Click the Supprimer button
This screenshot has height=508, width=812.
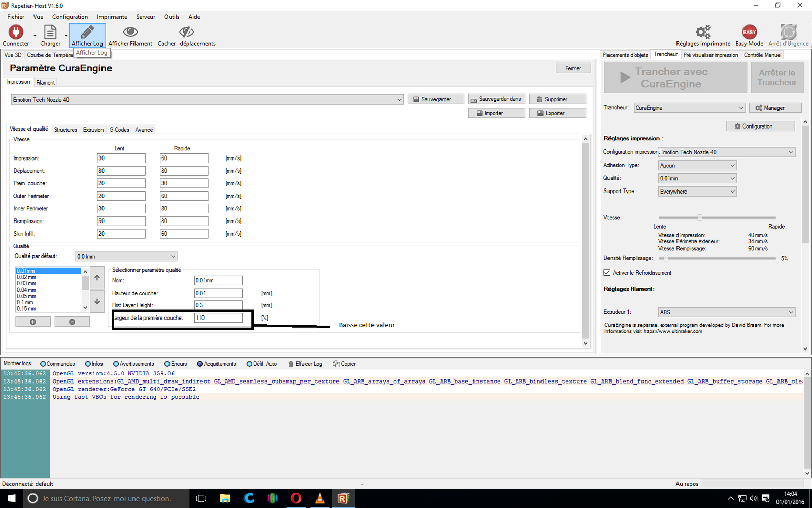tap(558, 99)
